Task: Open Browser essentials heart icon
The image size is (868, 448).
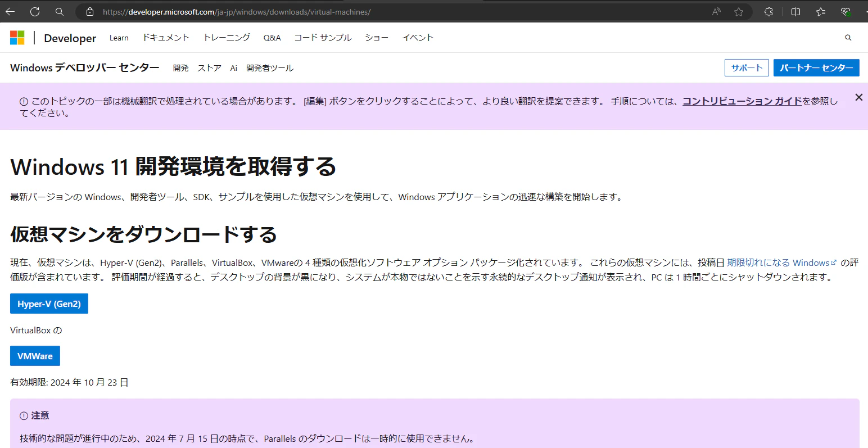Action: (x=846, y=11)
